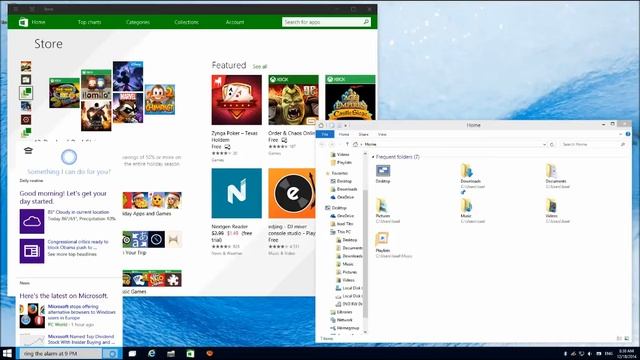Open the Pictures frequent folder
The width and height of the screenshot is (640, 360).
387,211
